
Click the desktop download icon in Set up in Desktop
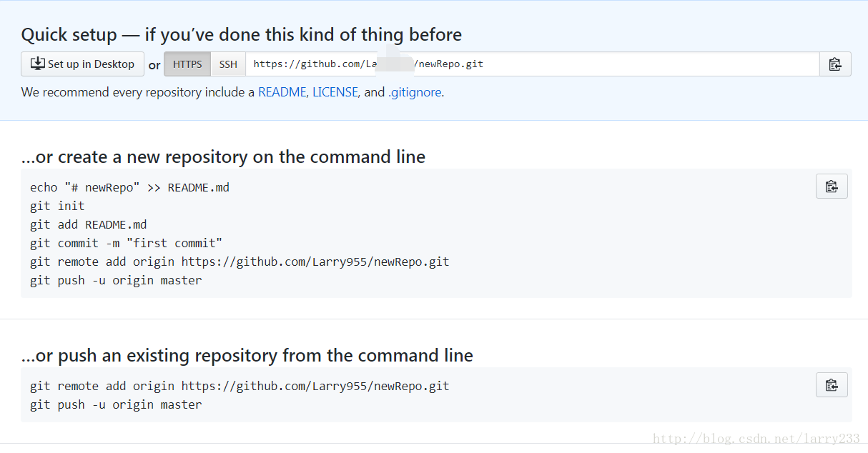pyautogui.click(x=38, y=64)
